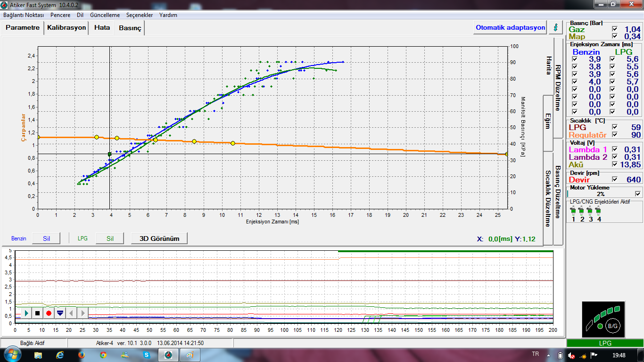
Task: Click injector 3 icon in Enjektörleri Aktif
Action: pyautogui.click(x=590, y=211)
